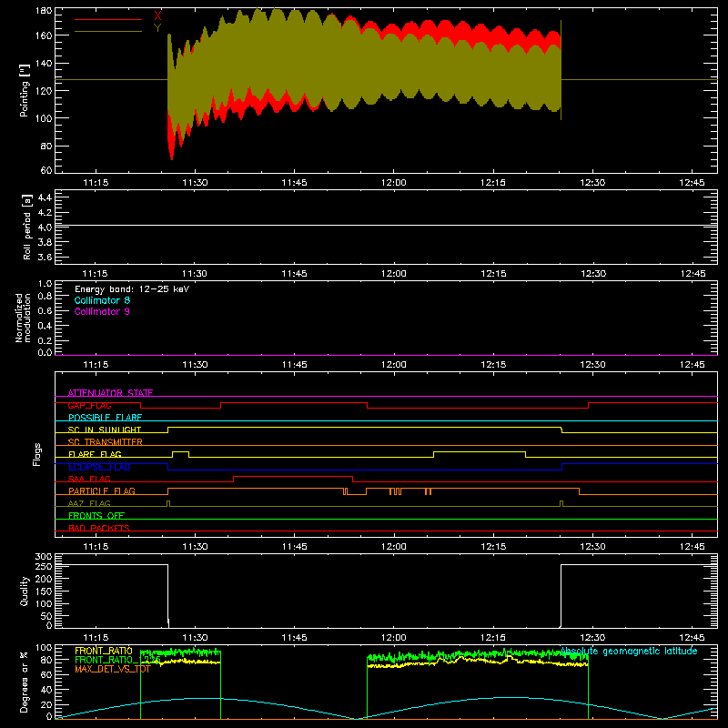Click 11:30 tick under the Quality plot
The image size is (728, 728).
click(x=195, y=638)
